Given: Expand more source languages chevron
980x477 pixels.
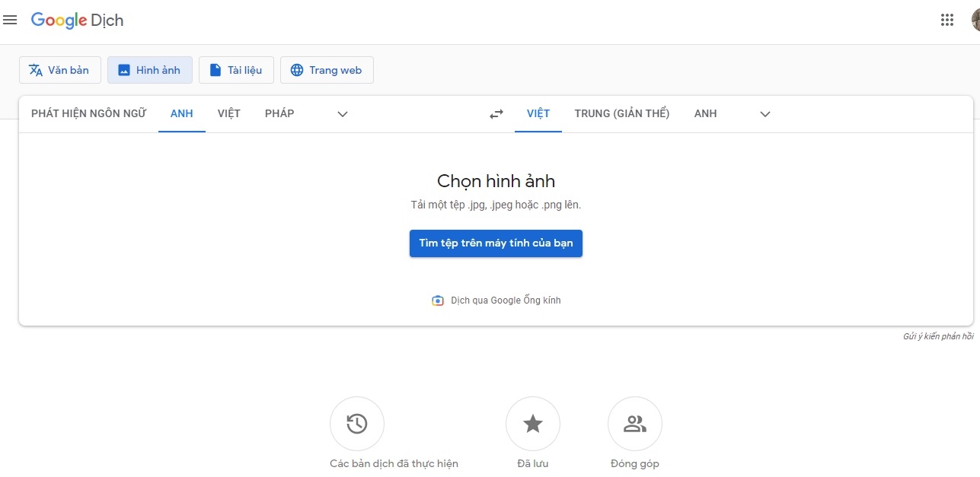Looking at the screenshot, I should (x=343, y=114).
